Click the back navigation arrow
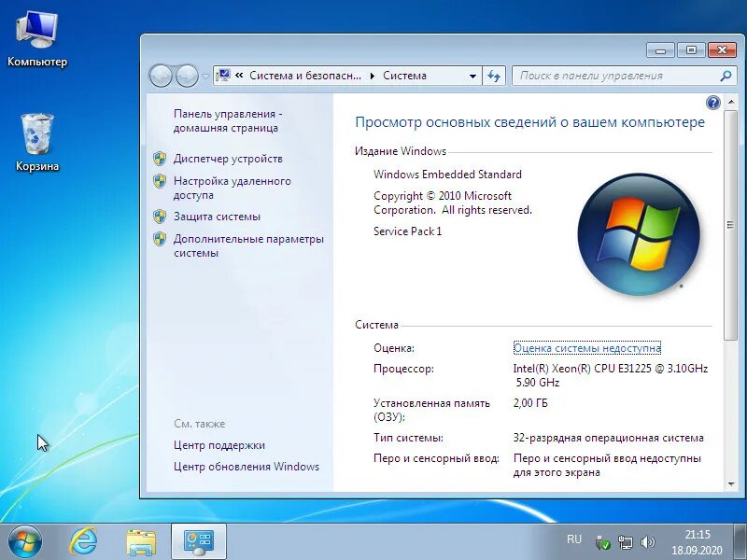Screen dimensions: 747x560 tap(161, 76)
